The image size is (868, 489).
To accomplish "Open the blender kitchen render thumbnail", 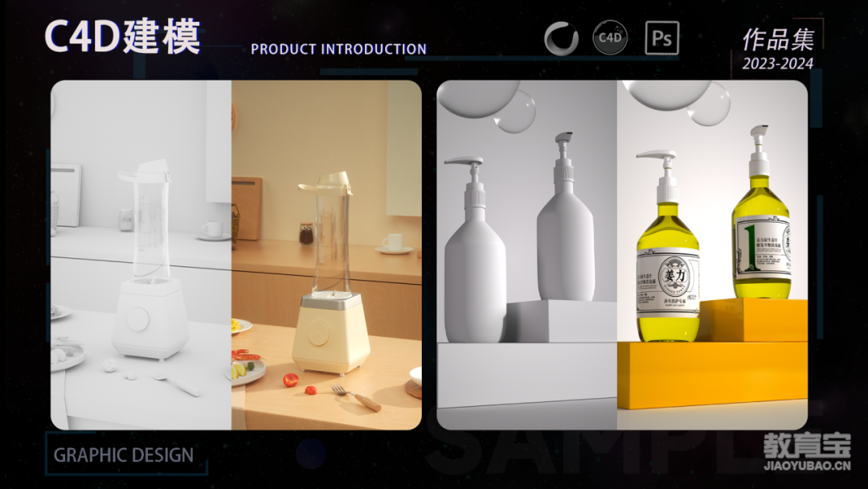I will point(235,255).
